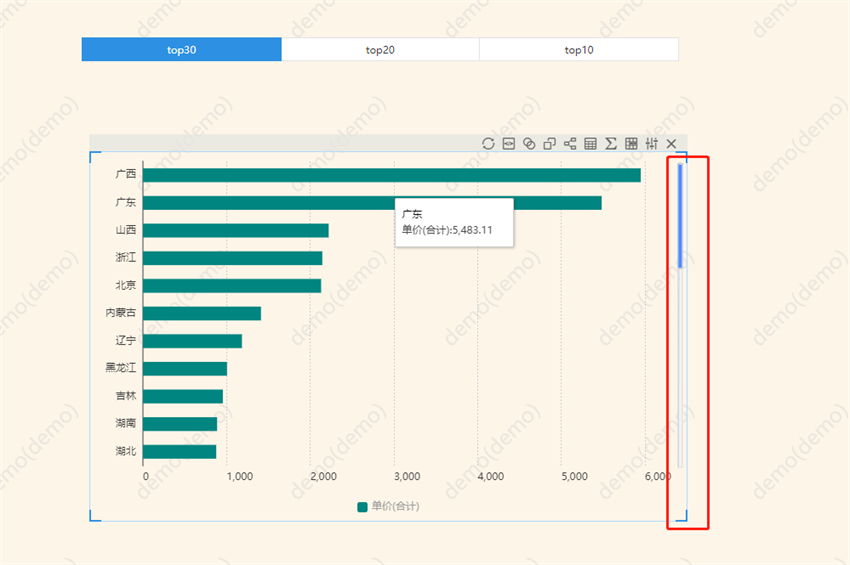Click the share nodes icon

click(x=570, y=144)
